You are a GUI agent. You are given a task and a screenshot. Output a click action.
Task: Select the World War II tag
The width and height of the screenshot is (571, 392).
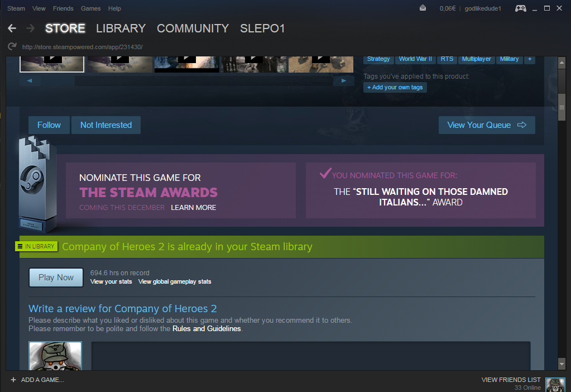(415, 59)
